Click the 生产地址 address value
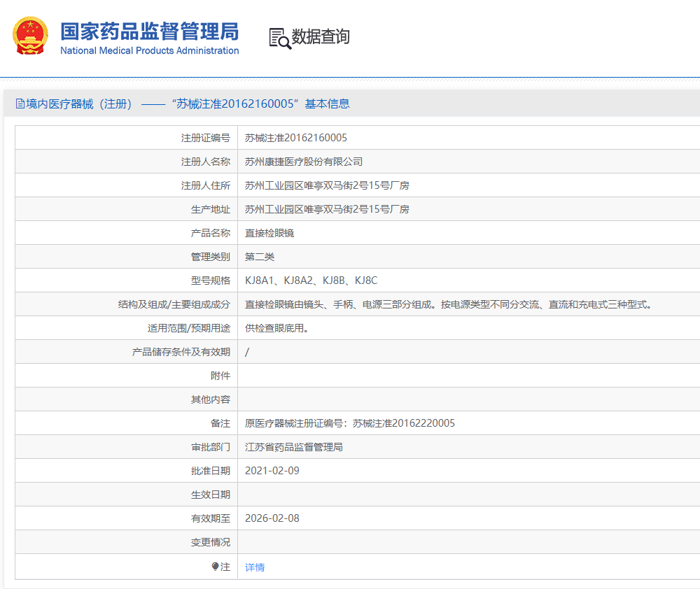 (327, 209)
